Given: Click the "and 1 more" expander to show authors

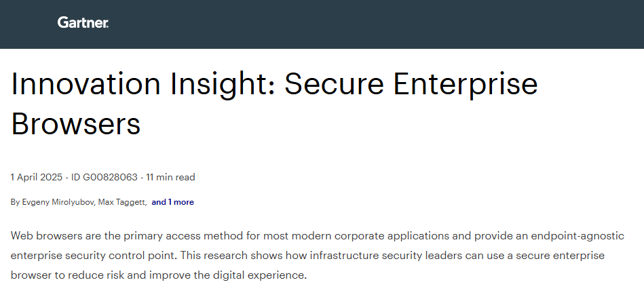Looking at the screenshot, I should pyautogui.click(x=172, y=202).
